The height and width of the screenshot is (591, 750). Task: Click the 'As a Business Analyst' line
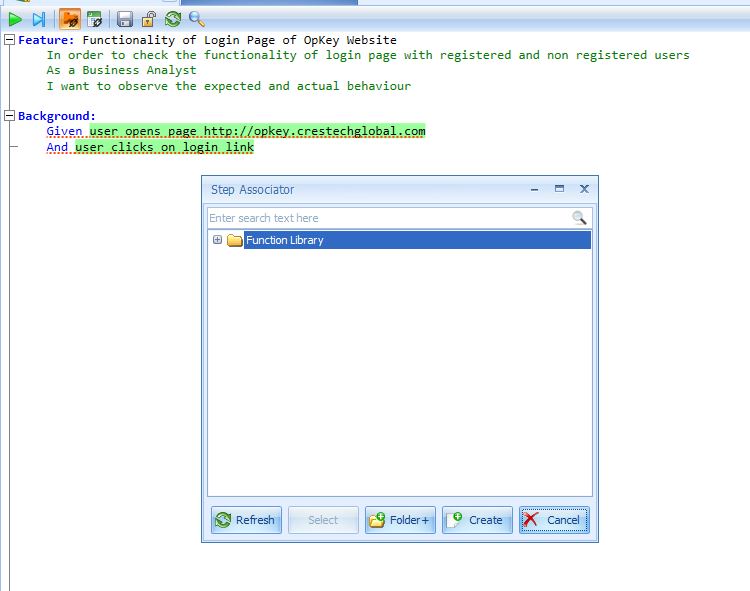click(x=121, y=70)
